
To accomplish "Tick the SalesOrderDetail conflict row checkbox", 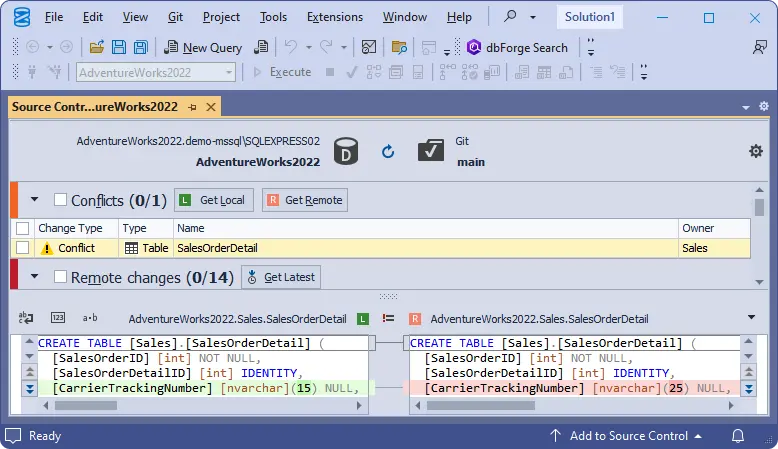I will (x=23, y=248).
